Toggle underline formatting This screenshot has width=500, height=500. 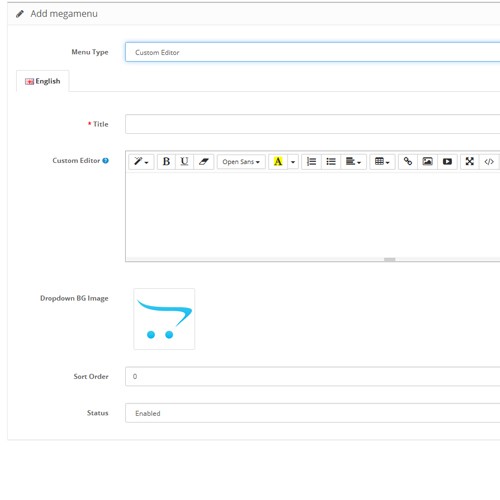point(184,162)
